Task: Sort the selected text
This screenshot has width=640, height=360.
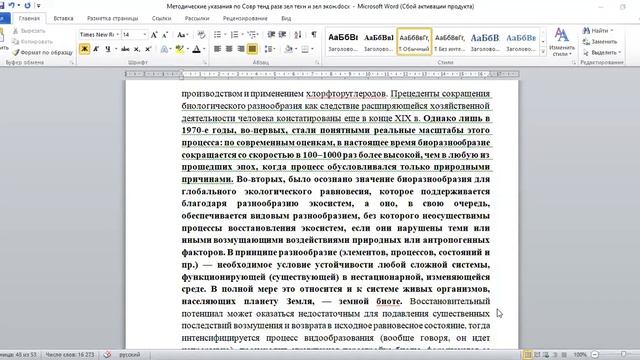Action: click(x=298, y=35)
